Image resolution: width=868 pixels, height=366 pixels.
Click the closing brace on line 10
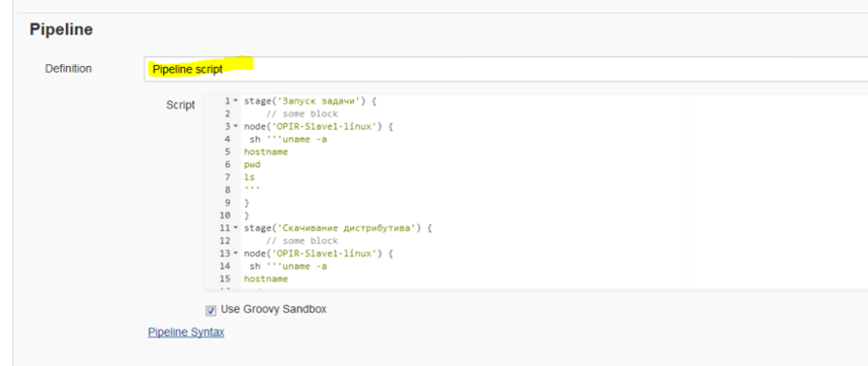tap(247, 216)
